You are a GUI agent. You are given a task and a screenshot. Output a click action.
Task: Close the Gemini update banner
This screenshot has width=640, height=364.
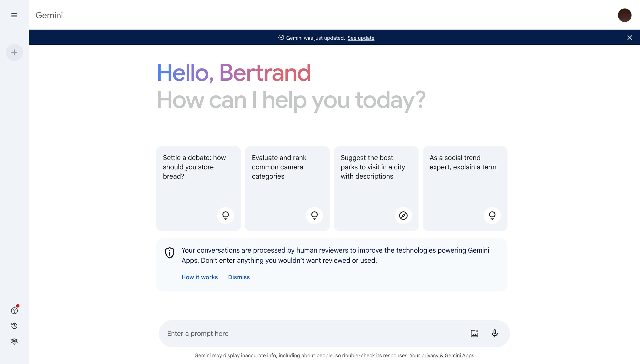[630, 38]
